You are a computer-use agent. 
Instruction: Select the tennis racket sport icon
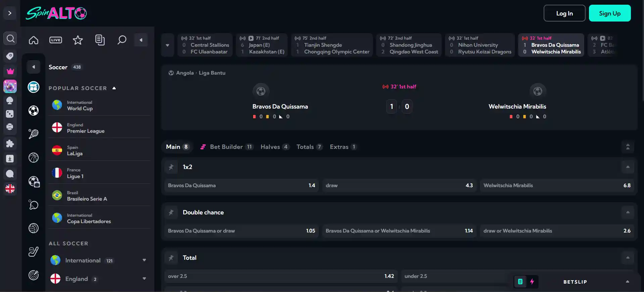click(x=34, y=134)
